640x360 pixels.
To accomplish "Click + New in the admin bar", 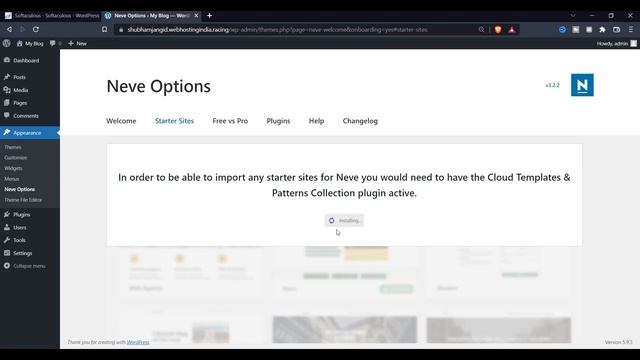I will [78, 43].
